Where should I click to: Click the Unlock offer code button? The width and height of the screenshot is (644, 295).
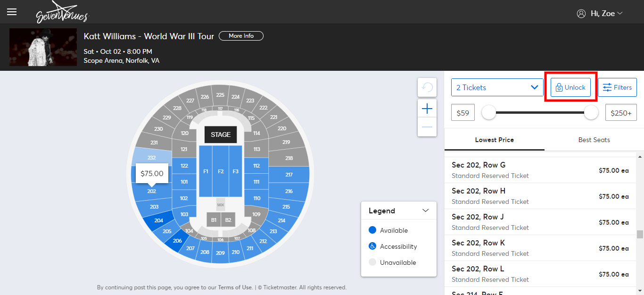pos(570,87)
